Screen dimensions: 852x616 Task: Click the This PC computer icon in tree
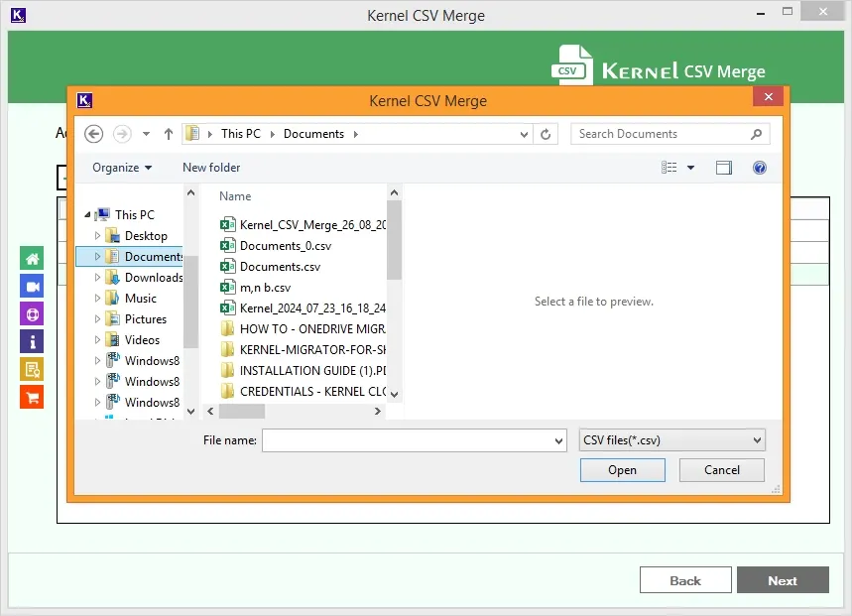102,214
